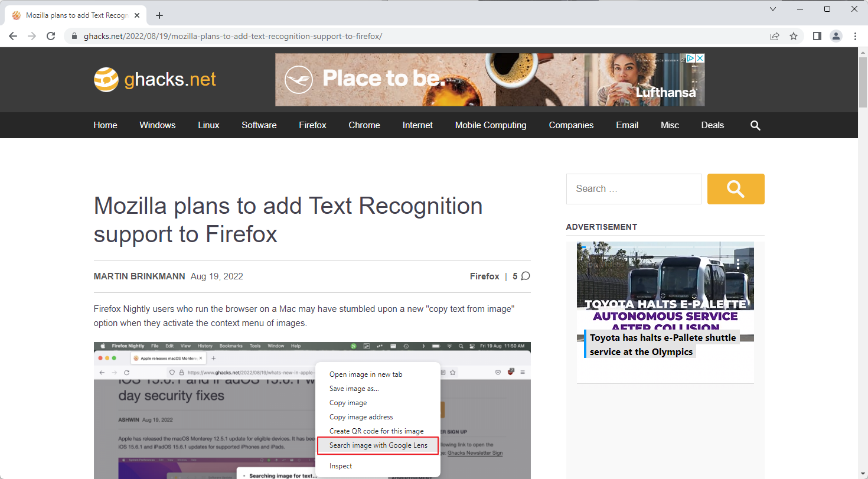Open the Firefox navigation item
Viewport: 868px width, 479px height.
coord(312,125)
